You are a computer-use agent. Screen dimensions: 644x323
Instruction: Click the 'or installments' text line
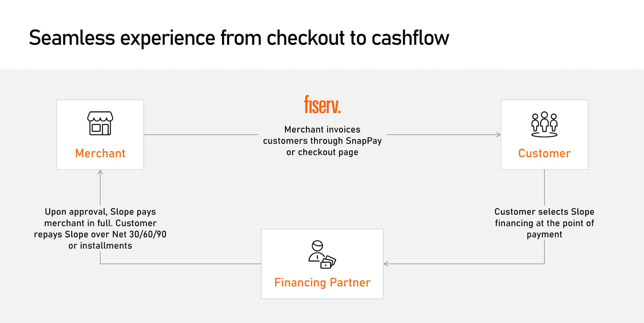(x=100, y=246)
